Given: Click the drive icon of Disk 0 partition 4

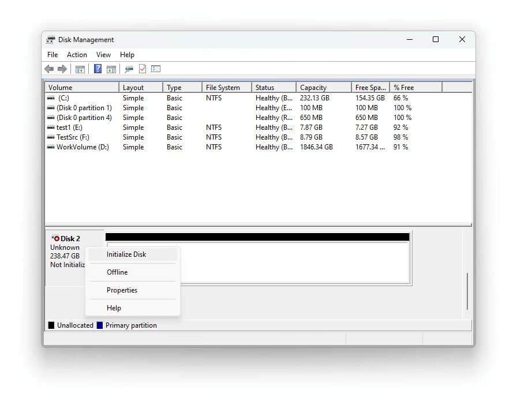Looking at the screenshot, I should click(51, 118).
